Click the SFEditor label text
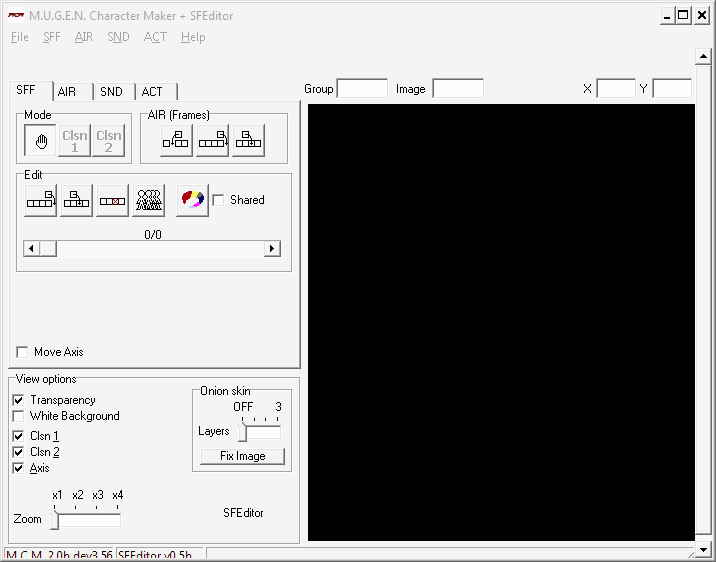The width and height of the screenshot is (716, 562). point(243,513)
